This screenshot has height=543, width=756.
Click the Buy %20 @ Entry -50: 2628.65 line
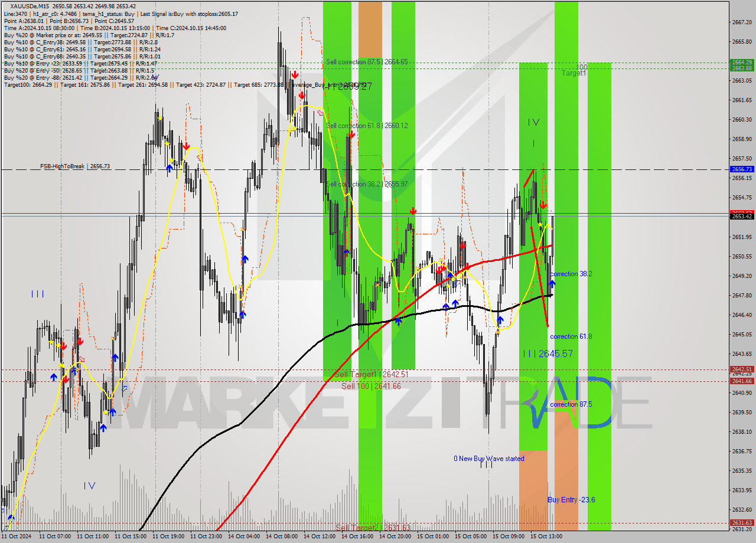(79, 70)
